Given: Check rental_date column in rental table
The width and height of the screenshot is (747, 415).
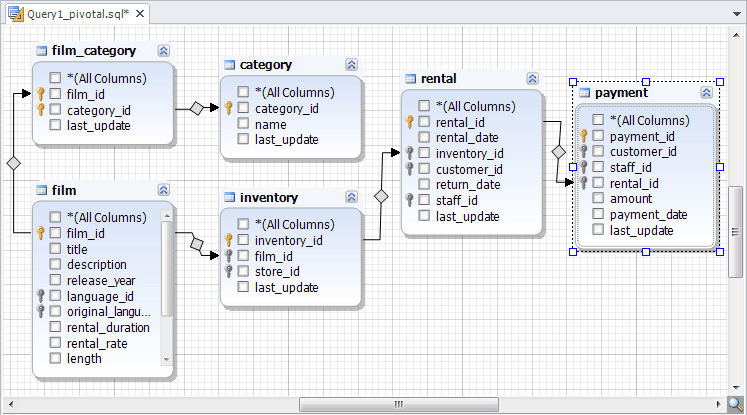Looking at the screenshot, I should 424,137.
